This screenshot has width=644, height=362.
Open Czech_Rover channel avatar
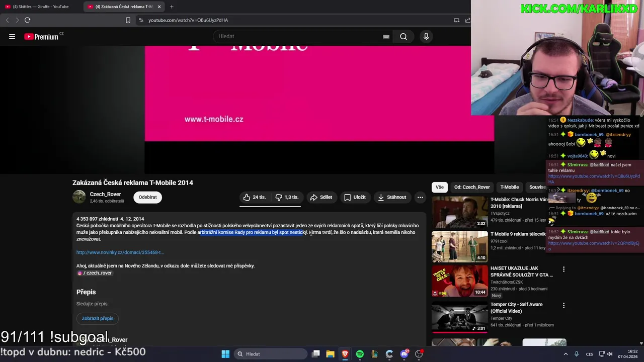coord(79,197)
